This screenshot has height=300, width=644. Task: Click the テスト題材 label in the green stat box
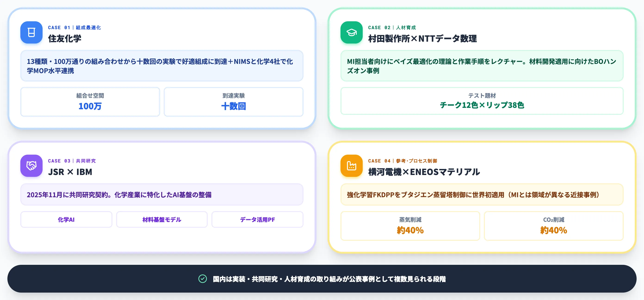482,96
